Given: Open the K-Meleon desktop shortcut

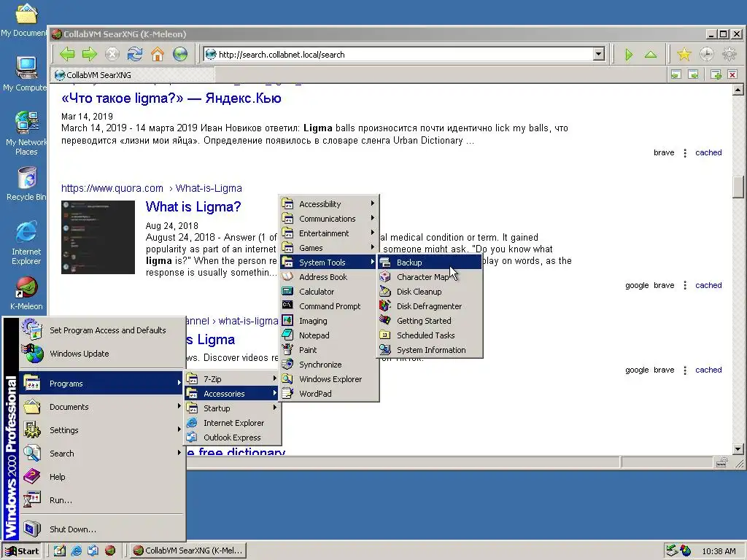Looking at the screenshot, I should click(26, 293).
